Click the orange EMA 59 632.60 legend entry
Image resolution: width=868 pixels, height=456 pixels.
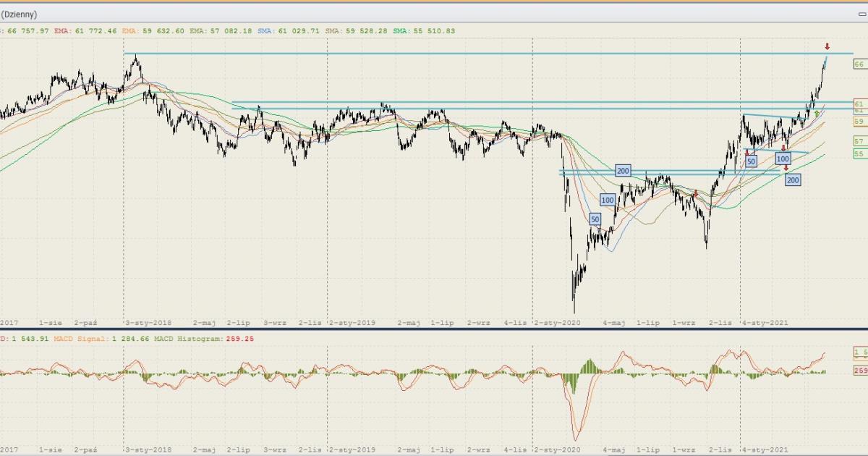154,30
